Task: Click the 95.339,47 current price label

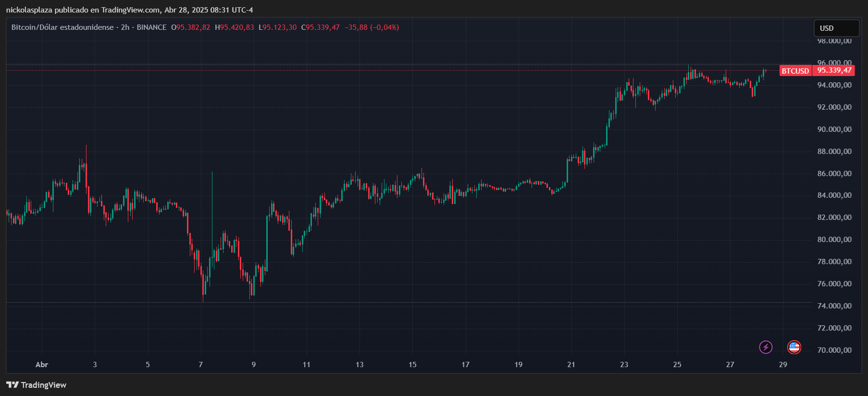Action: pos(834,71)
